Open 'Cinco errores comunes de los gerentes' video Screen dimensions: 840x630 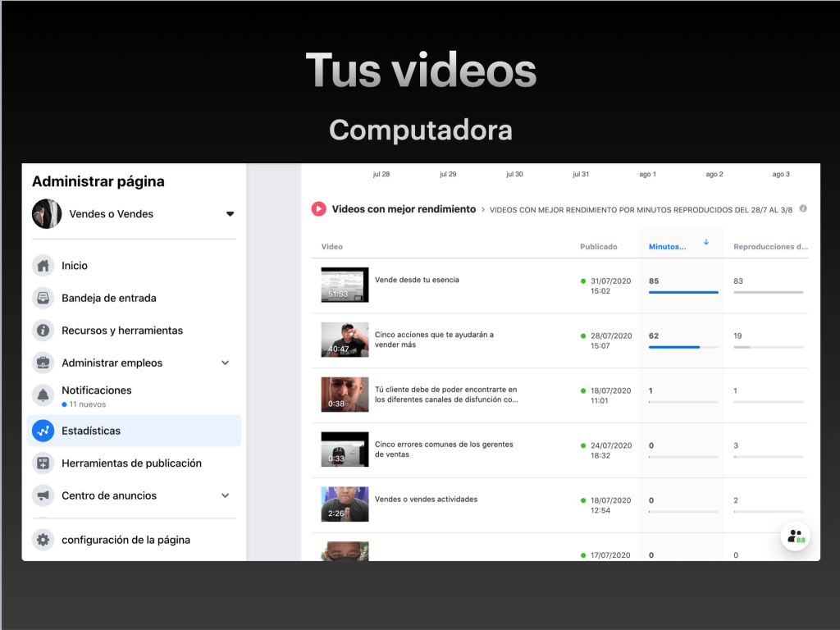(x=443, y=450)
